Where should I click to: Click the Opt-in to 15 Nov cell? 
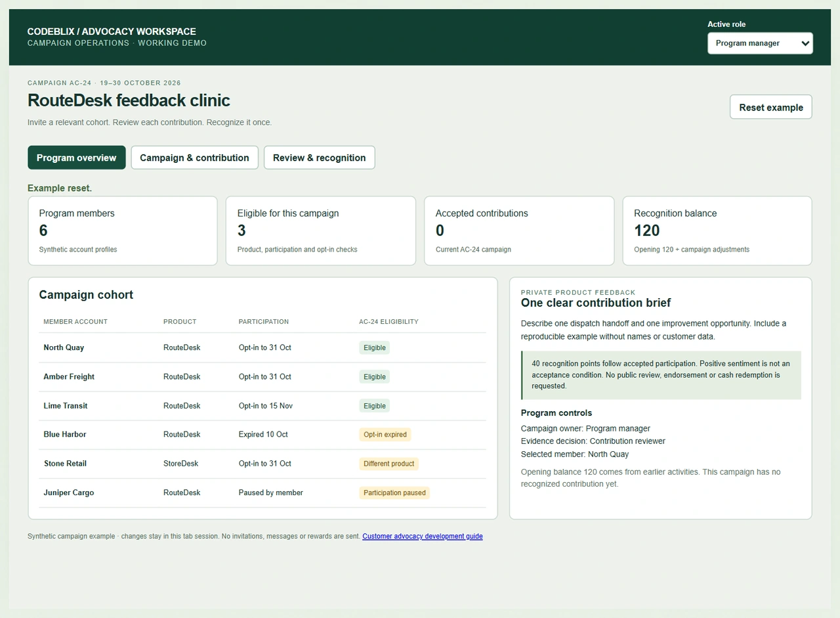click(266, 405)
